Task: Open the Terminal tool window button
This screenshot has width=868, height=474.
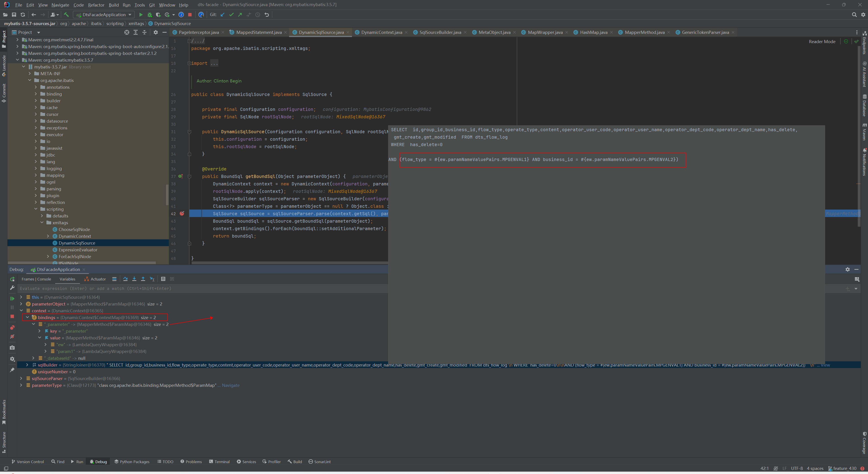Action: [219, 462]
